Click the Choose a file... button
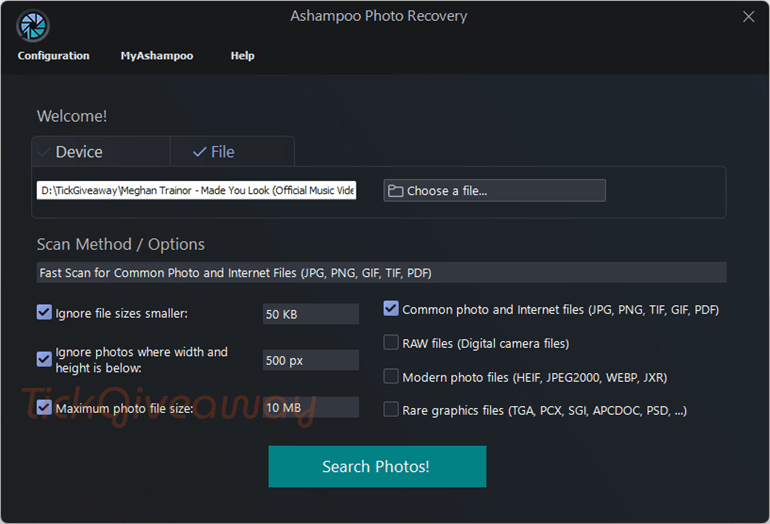 point(495,191)
